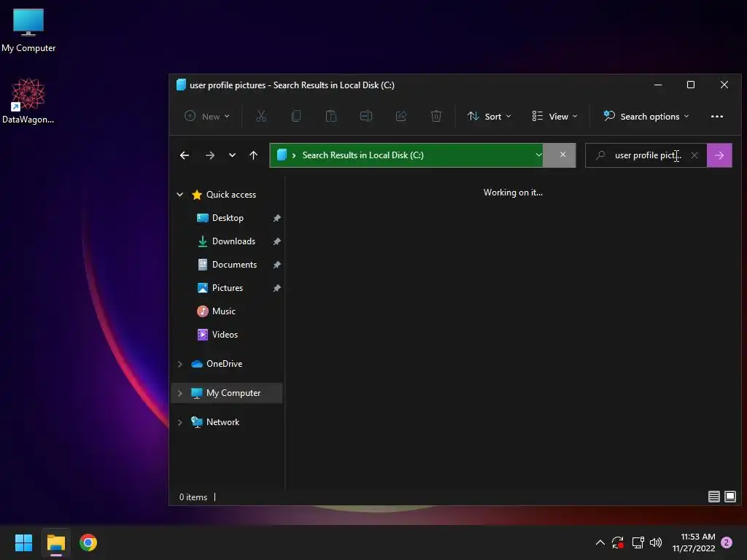Click the Delete trash icon
The image size is (747, 560).
tap(436, 116)
